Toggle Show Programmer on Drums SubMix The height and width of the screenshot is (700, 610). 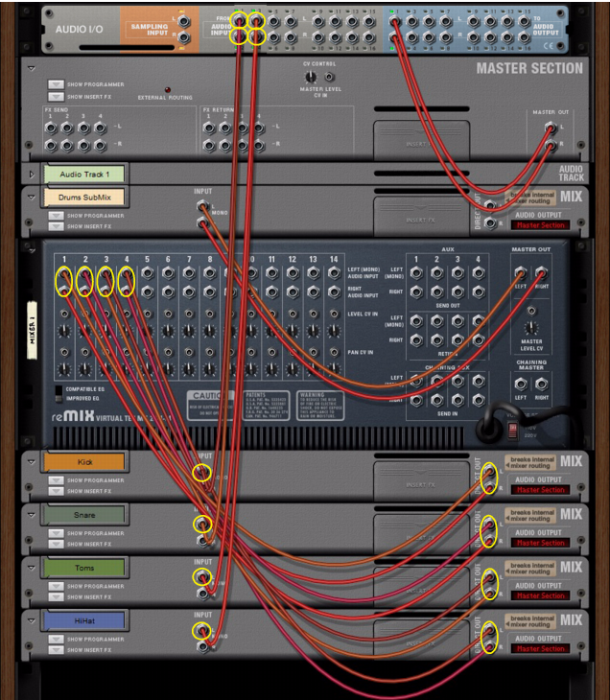click(x=56, y=216)
